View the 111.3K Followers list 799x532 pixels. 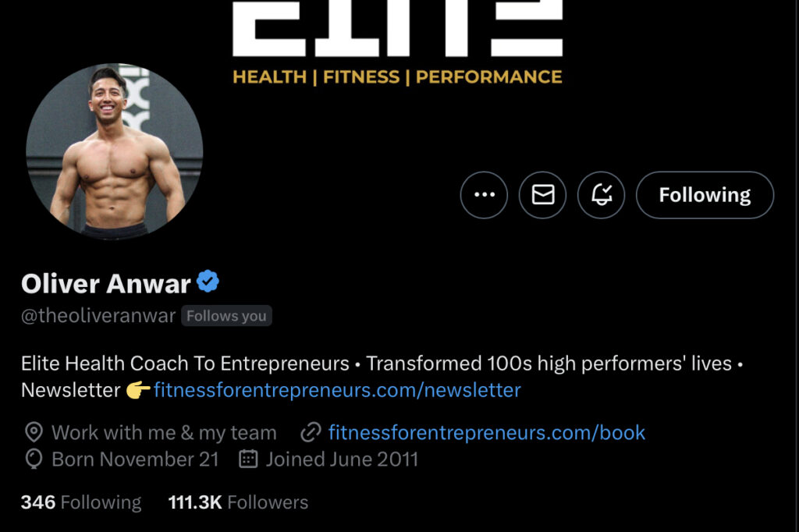pyautogui.click(x=238, y=502)
